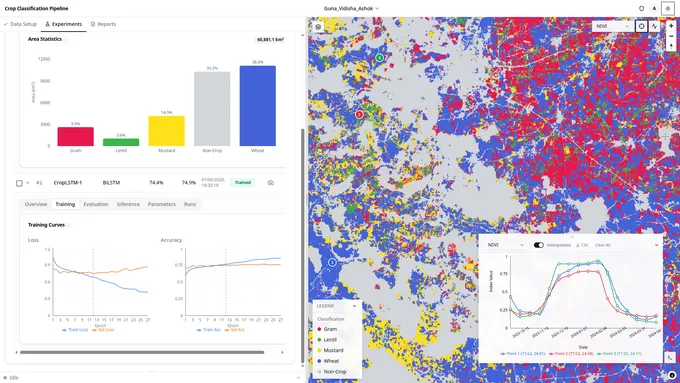
Task: Zoom in on the map
Action: [x=671, y=26]
